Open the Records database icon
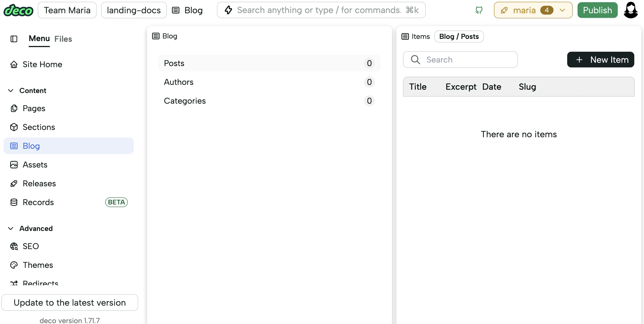 point(14,202)
